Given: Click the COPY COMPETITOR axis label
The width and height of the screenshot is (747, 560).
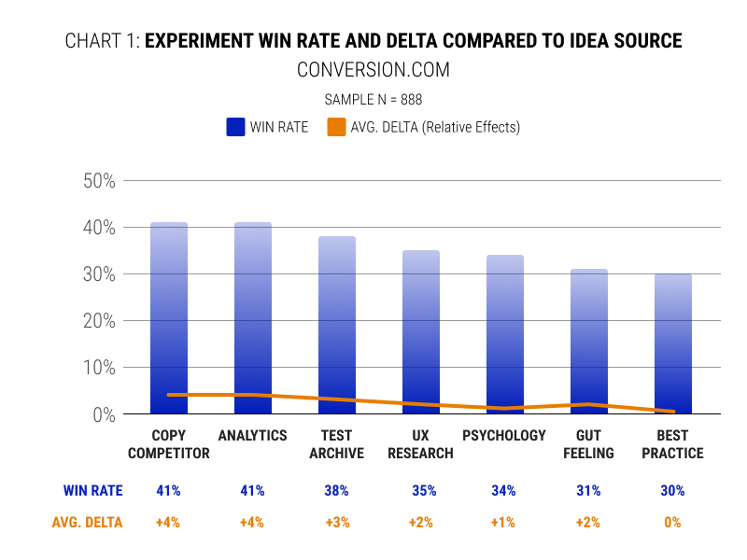Looking at the screenshot, I should [x=169, y=444].
